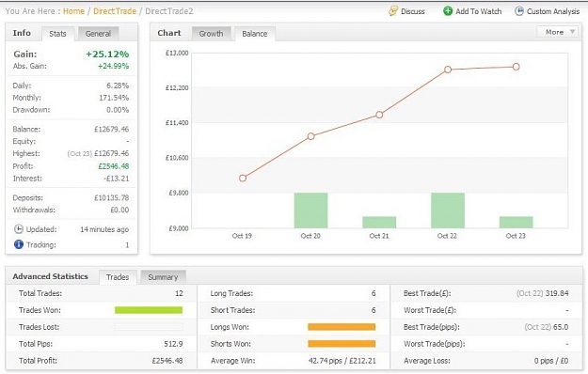Click the 171.54% Monthly value
Image resolution: width=588 pixels, height=374 pixels.
pos(114,98)
